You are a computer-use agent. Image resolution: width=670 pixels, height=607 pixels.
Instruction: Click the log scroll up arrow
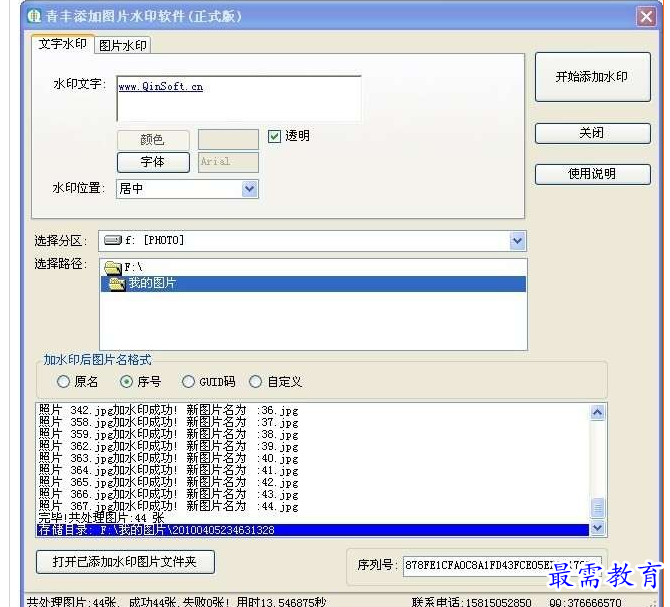pos(597,412)
